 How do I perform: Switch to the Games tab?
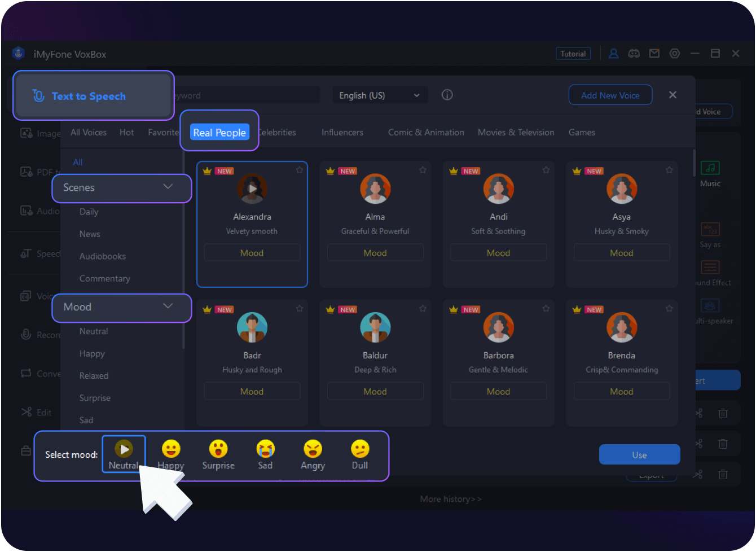point(582,132)
